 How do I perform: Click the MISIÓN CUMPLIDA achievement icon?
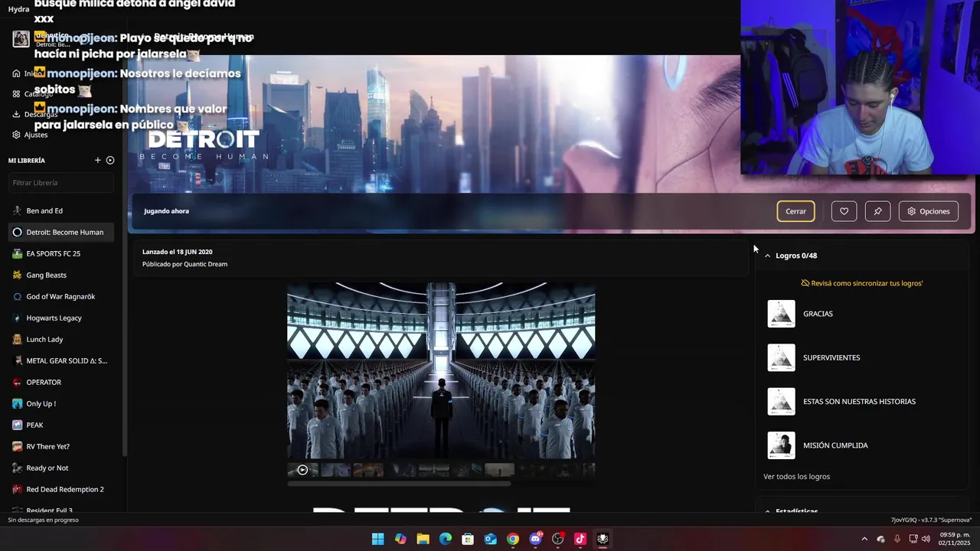click(x=781, y=445)
